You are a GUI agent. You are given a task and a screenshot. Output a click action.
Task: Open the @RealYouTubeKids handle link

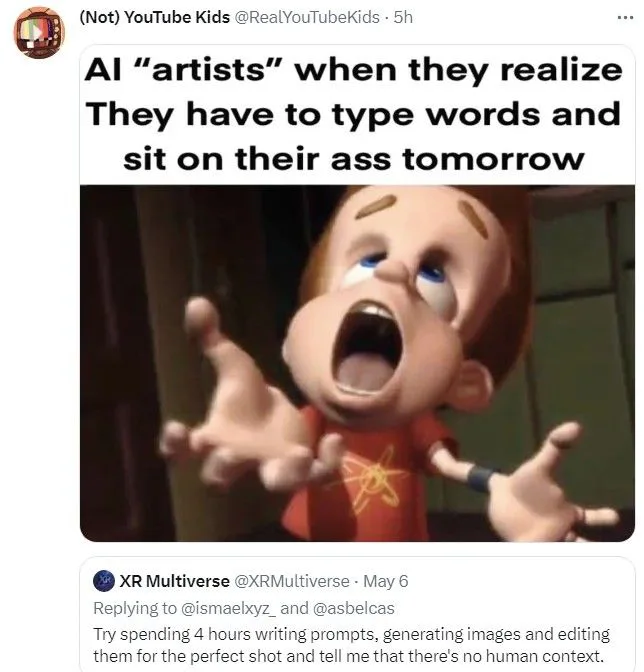306,17
